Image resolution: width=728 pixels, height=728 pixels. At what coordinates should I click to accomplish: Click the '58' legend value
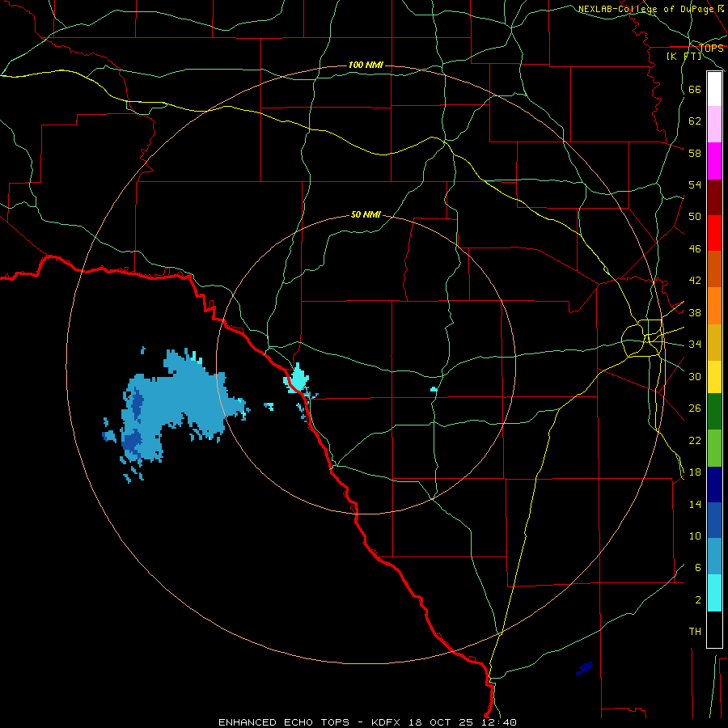695,153
